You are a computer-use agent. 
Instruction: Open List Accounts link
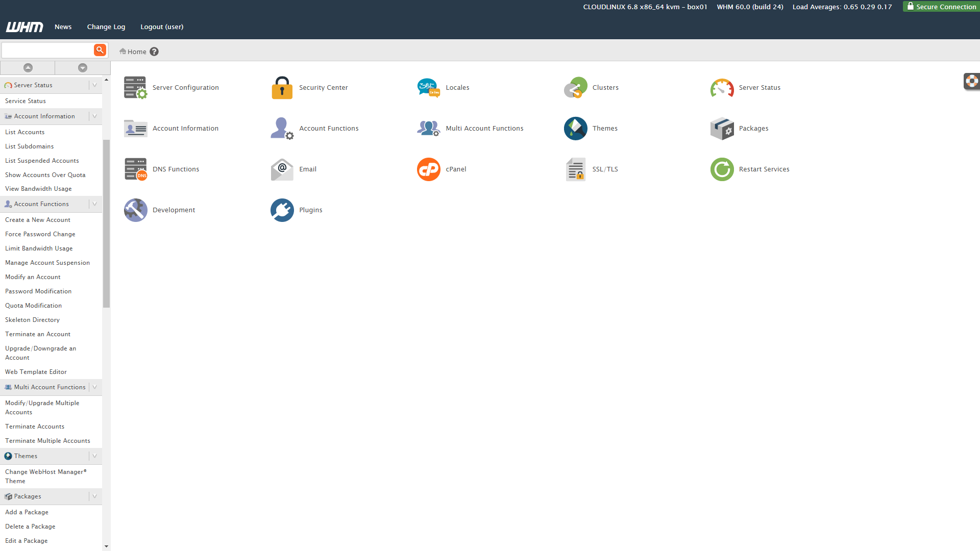tap(25, 132)
